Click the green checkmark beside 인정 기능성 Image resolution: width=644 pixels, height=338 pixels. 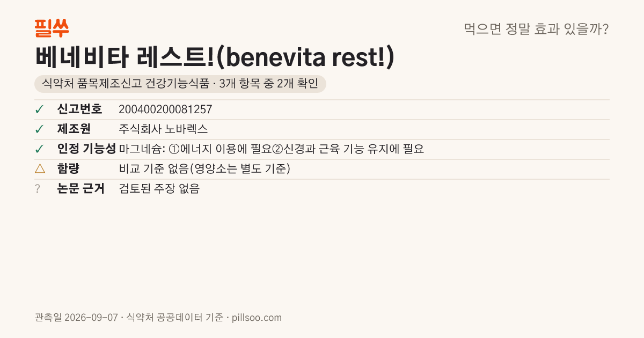point(39,149)
